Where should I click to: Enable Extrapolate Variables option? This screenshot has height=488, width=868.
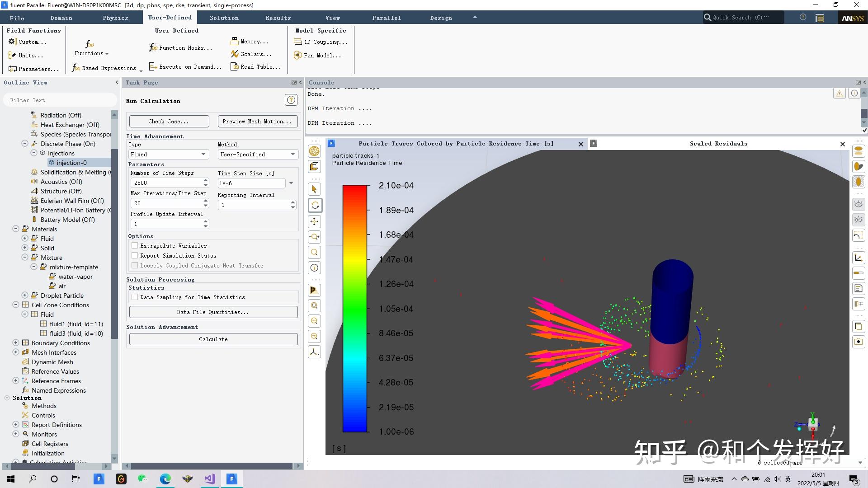click(135, 246)
